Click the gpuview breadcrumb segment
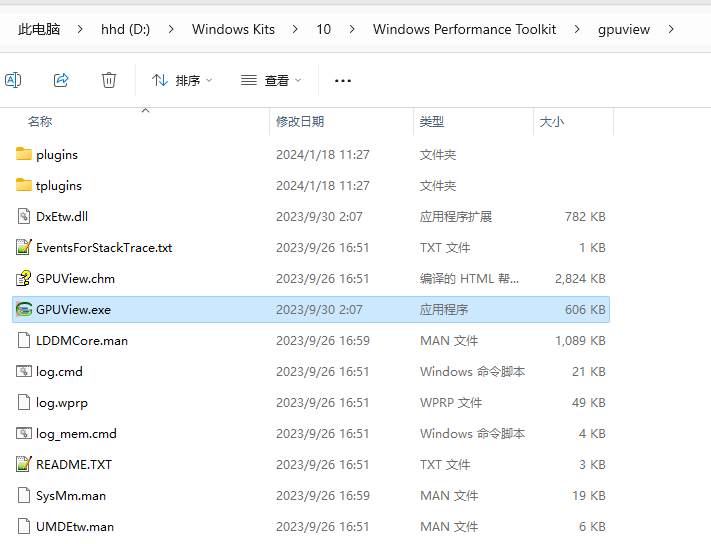The height and width of the screenshot is (544, 711). tap(623, 29)
